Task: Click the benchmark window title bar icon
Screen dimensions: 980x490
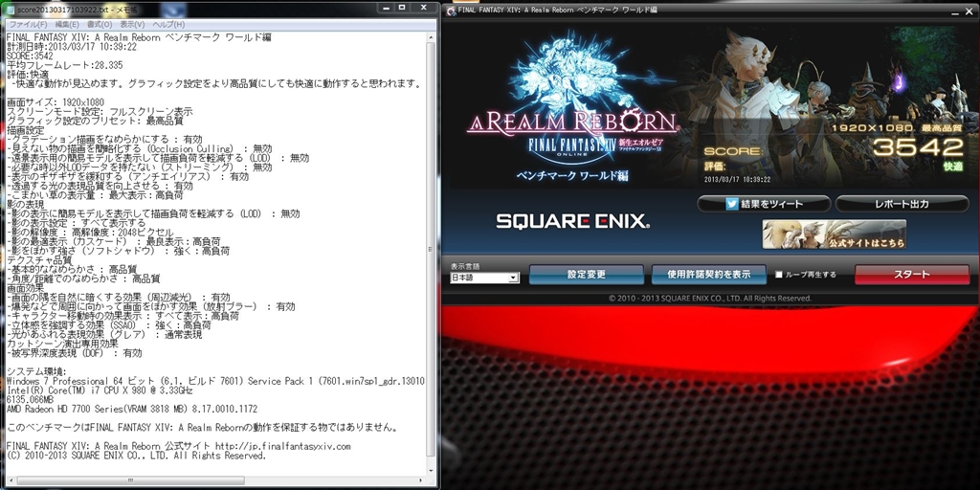Action: click(x=452, y=10)
